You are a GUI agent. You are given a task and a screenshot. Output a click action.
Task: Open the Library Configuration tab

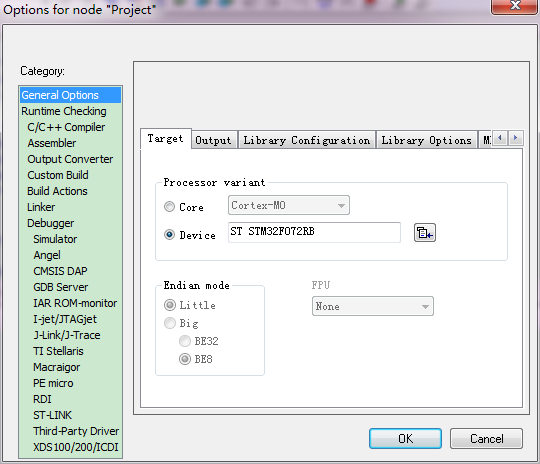click(x=307, y=140)
